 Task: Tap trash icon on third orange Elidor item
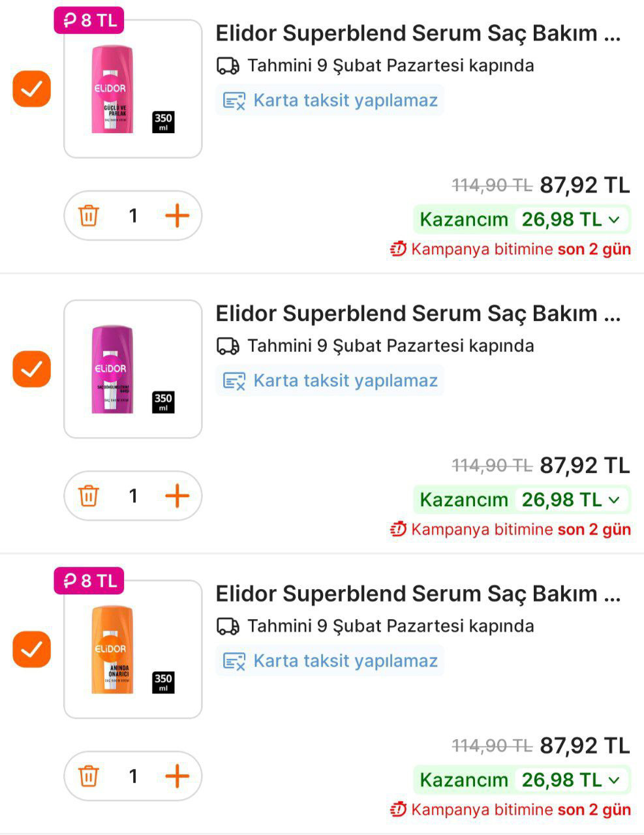click(x=89, y=776)
